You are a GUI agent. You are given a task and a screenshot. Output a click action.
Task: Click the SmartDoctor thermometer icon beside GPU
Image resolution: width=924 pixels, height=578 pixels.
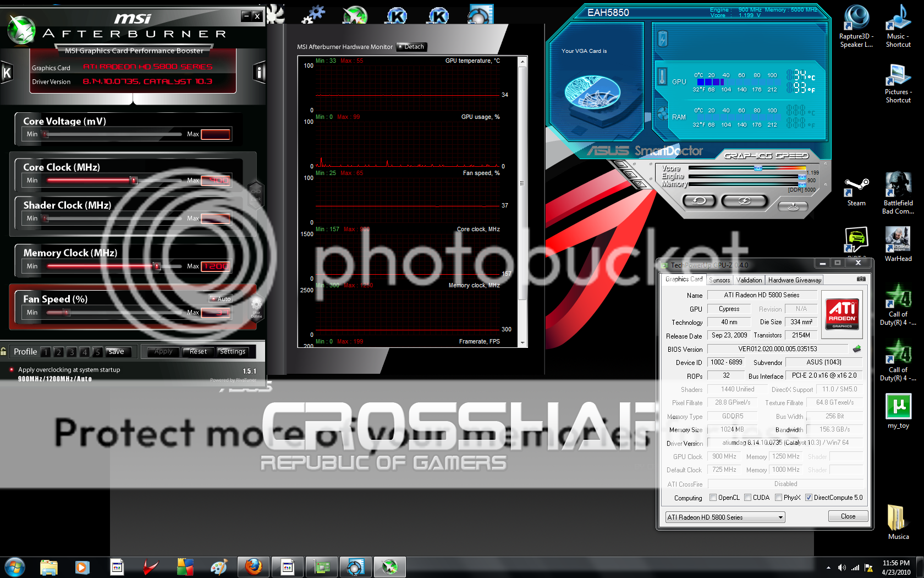click(663, 77)
